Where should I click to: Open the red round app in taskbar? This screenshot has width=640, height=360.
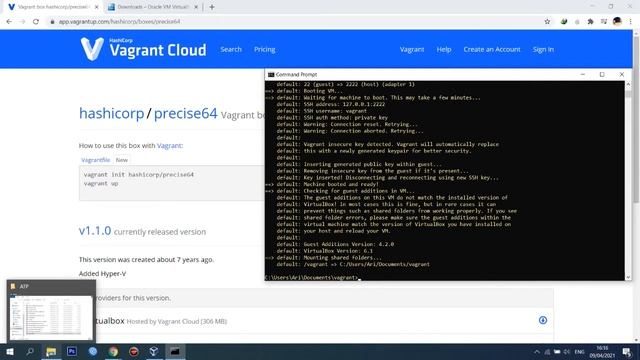(133, 351)
